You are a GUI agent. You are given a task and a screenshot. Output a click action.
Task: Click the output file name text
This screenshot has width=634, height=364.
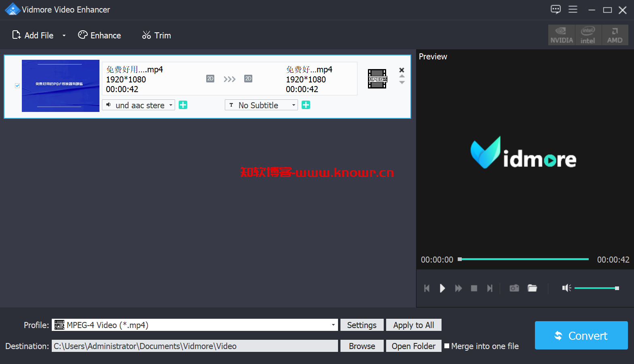[x=309, y=69]
